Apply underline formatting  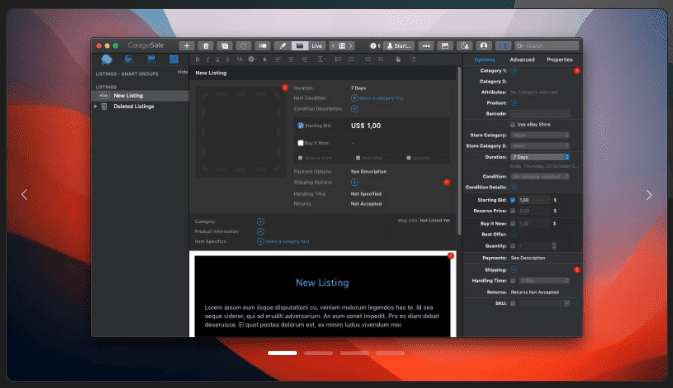coord(218,60)
